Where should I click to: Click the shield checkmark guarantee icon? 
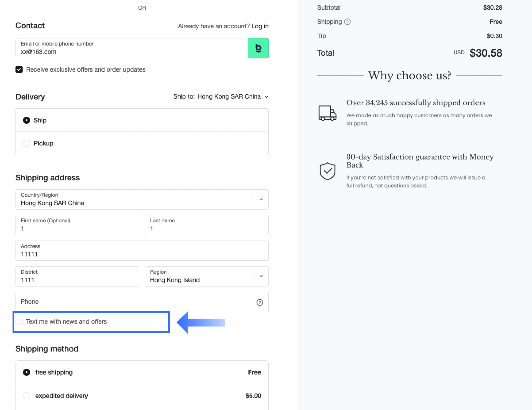[327, 171]
